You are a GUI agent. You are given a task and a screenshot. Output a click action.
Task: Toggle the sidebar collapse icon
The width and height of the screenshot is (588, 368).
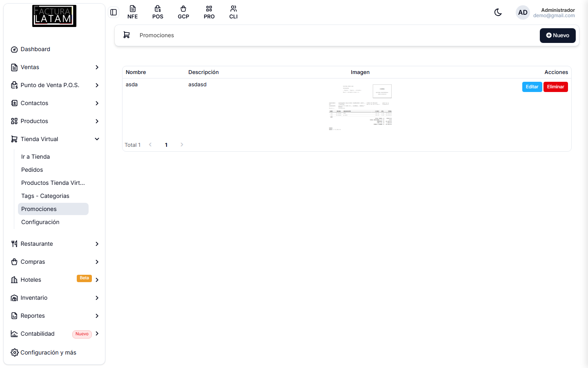pyautogui.click(x=114, y=12)
